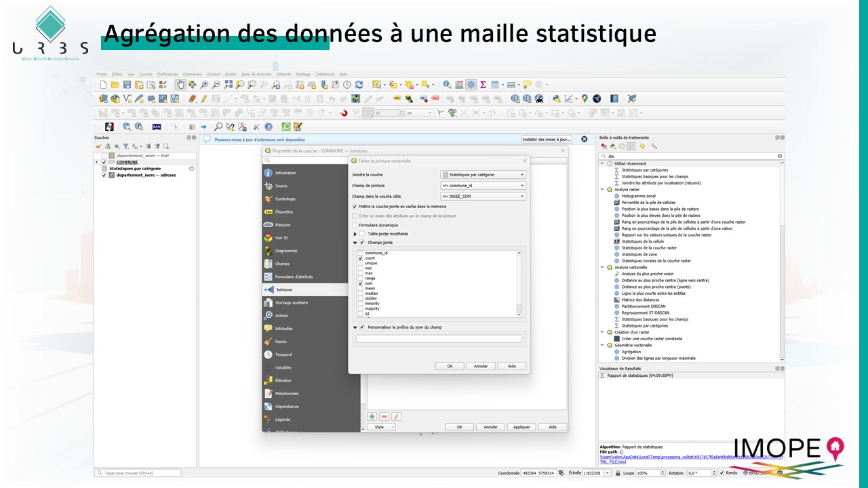868x488 pixels.
Task: Click the red remove join minus button
Action: click(384, 416)
